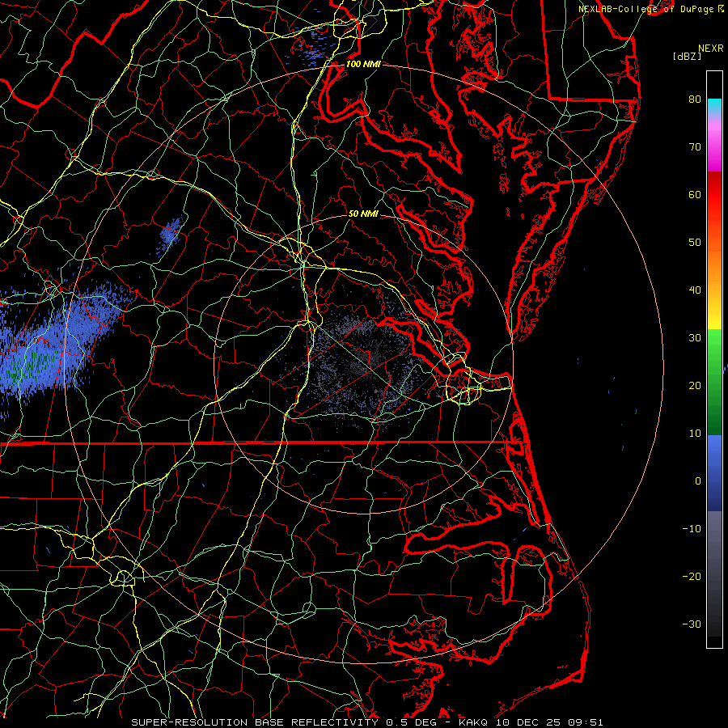Screen dimensions: 728x728
Task: Click the red segment of the color bar
Action: [714, 195]
